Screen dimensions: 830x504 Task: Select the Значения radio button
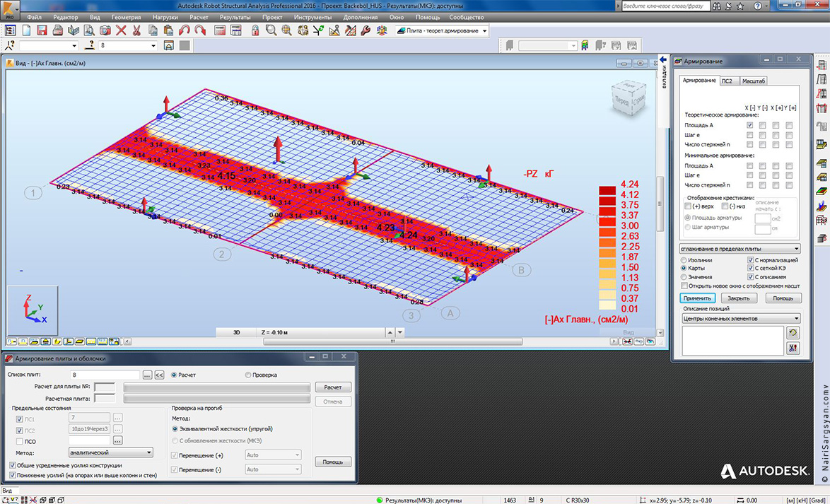coord(684,277)
